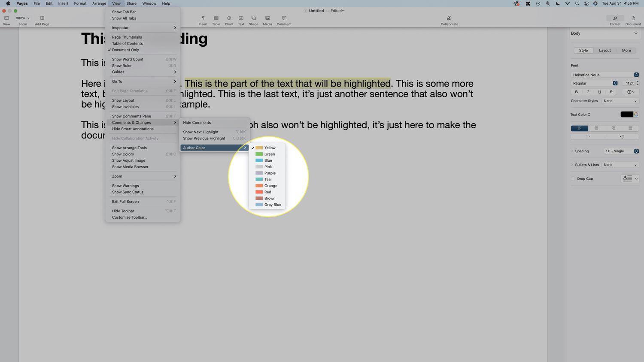The height and width of the screenshot is (362, 644).
Task: Click the Collaborate icon in toolbar
Action: click(x=449, y=18)
